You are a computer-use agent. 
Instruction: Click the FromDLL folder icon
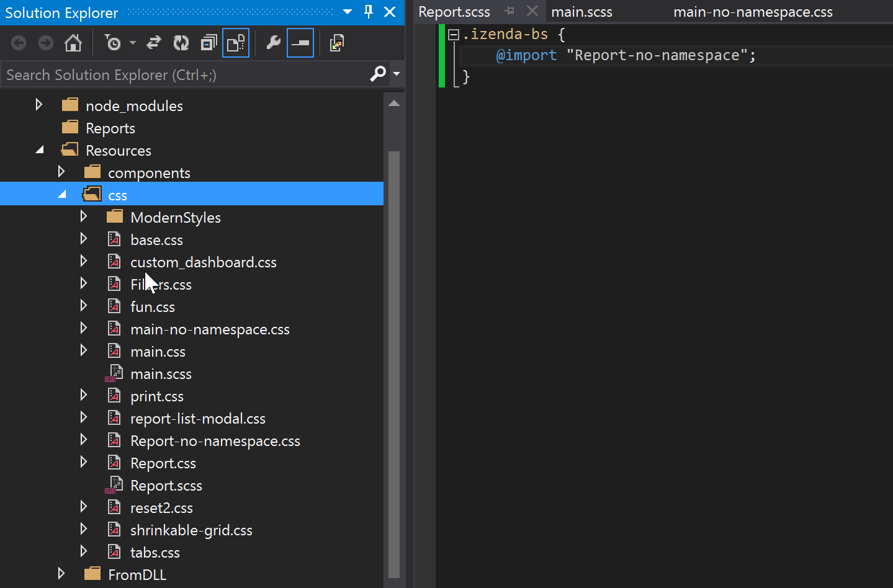pos(92,573)
